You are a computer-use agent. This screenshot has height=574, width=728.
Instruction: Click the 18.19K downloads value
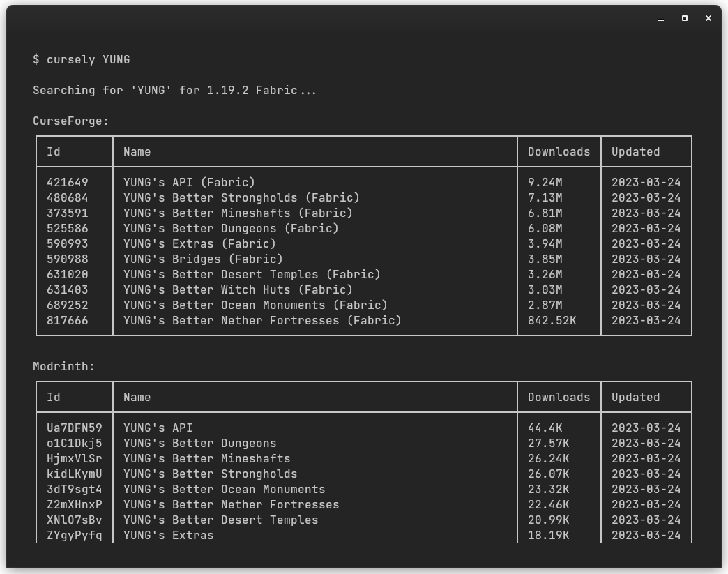pyautogui.click(x=548, y=535)
